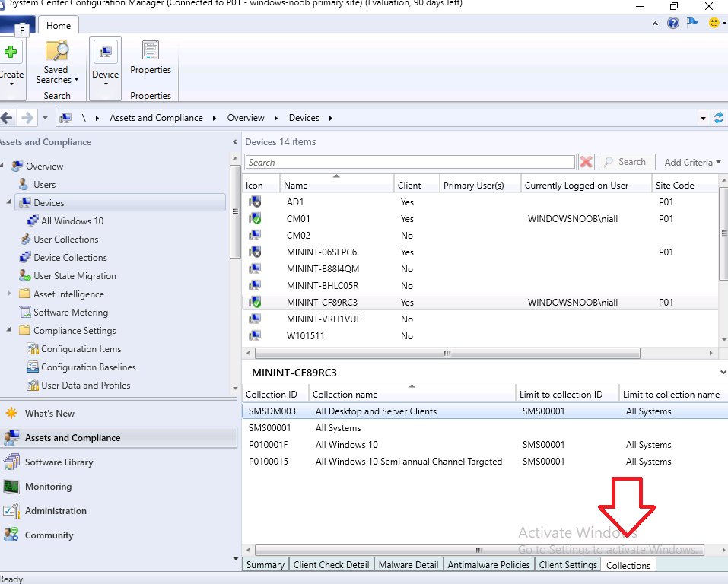Select the Home ribbon tab

[59, 26]
